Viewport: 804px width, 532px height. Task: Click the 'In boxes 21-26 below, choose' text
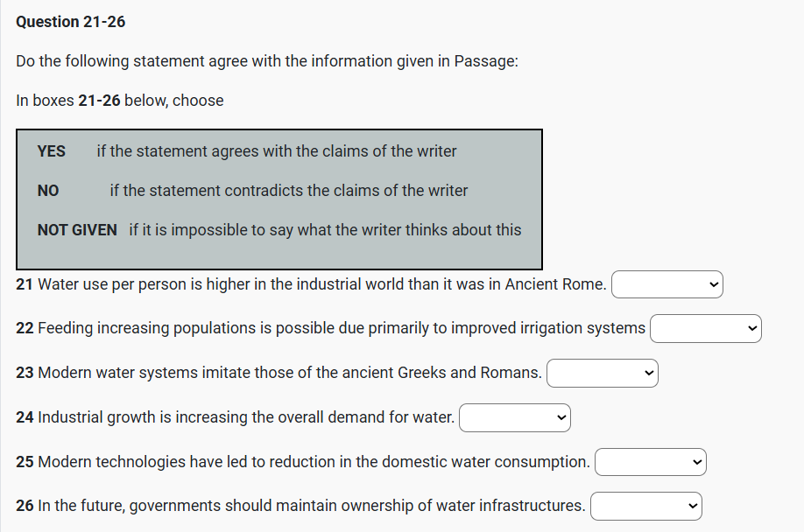(x=120, y=101)
